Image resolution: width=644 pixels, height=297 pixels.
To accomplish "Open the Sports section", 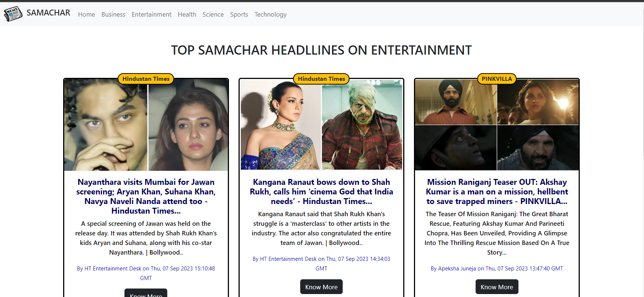I will coord(239,14).
